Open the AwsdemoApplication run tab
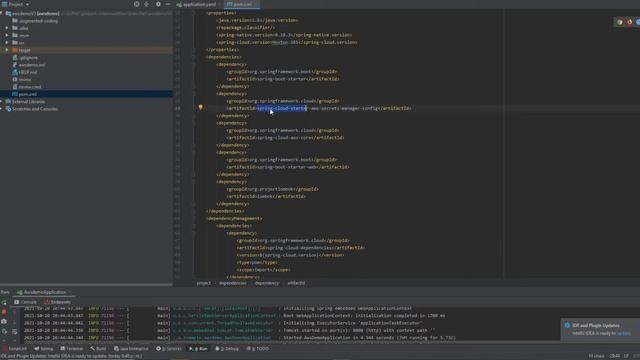This screenshot has width=640, height=360. [x=44, y=292]
